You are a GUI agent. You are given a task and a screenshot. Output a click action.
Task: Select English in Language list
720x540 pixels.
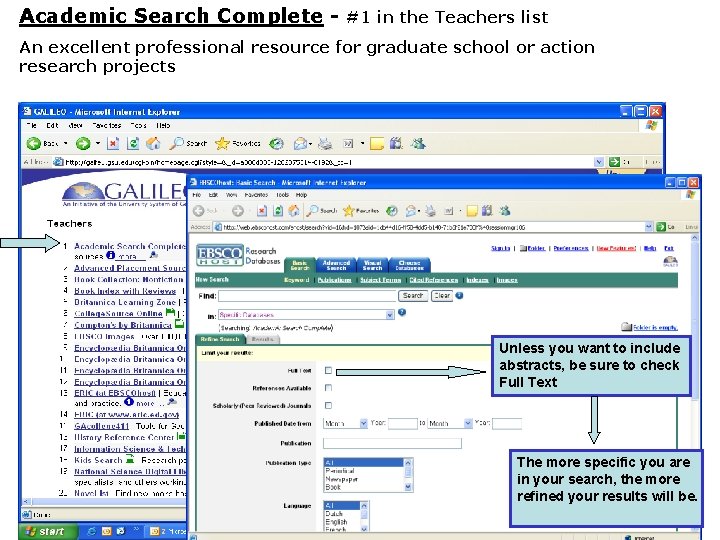point(337,522)
